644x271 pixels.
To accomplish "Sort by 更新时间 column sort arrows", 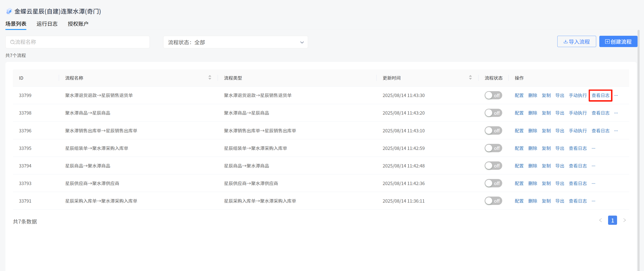I will click(470, 78).
